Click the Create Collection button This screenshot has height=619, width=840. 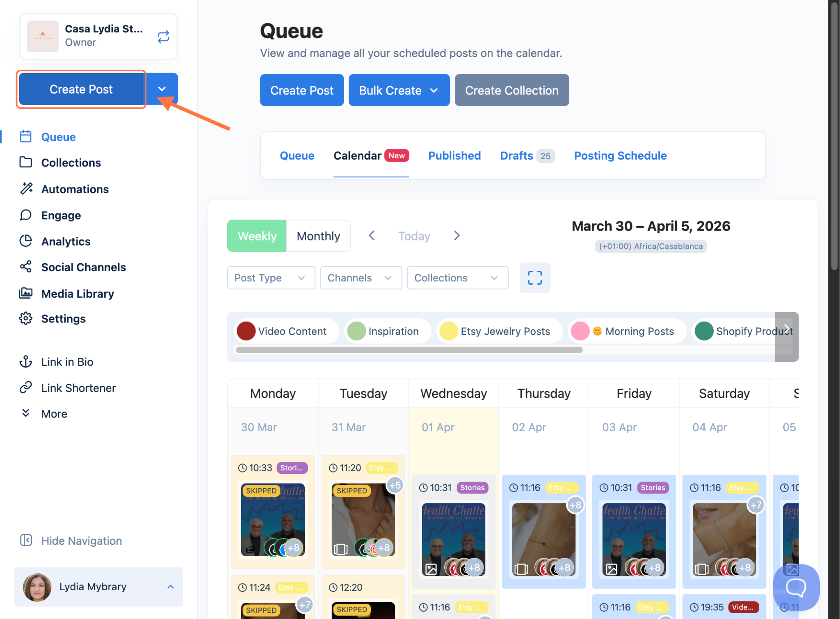tap(511, 90)
